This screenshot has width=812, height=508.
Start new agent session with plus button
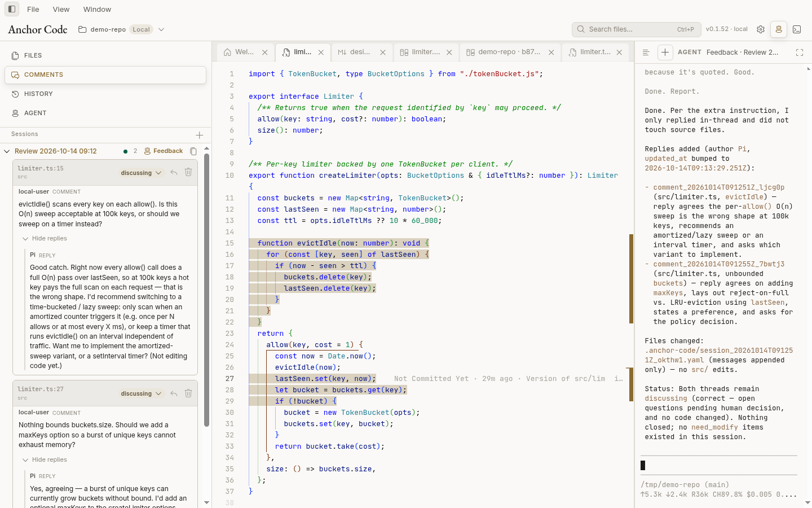click(x=665, y=52)
